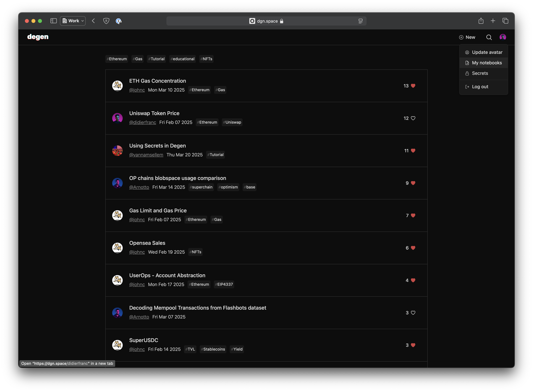Open a new tab with plus icon
Image resolution: width=533 pixels, height=392 pixels.
493,21
